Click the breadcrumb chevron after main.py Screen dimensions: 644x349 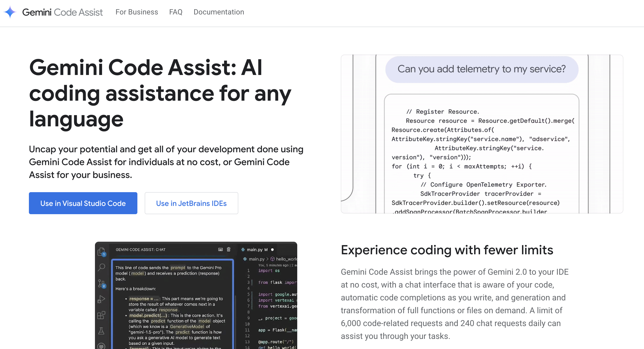click(x=267, y=259)
